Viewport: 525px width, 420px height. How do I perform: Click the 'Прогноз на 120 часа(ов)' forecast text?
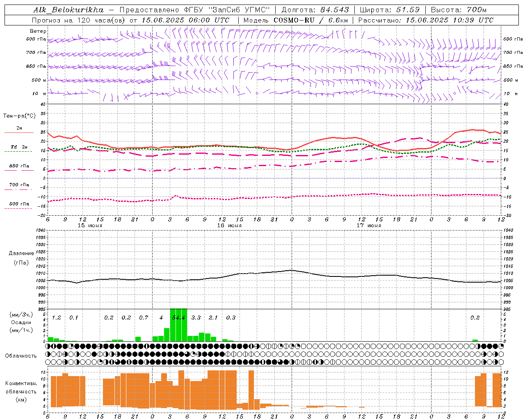click(x=79, y=20)
